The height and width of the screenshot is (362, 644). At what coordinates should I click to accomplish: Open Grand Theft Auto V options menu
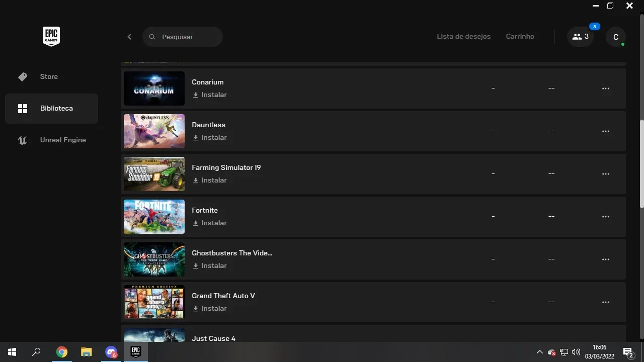point(606,302)
